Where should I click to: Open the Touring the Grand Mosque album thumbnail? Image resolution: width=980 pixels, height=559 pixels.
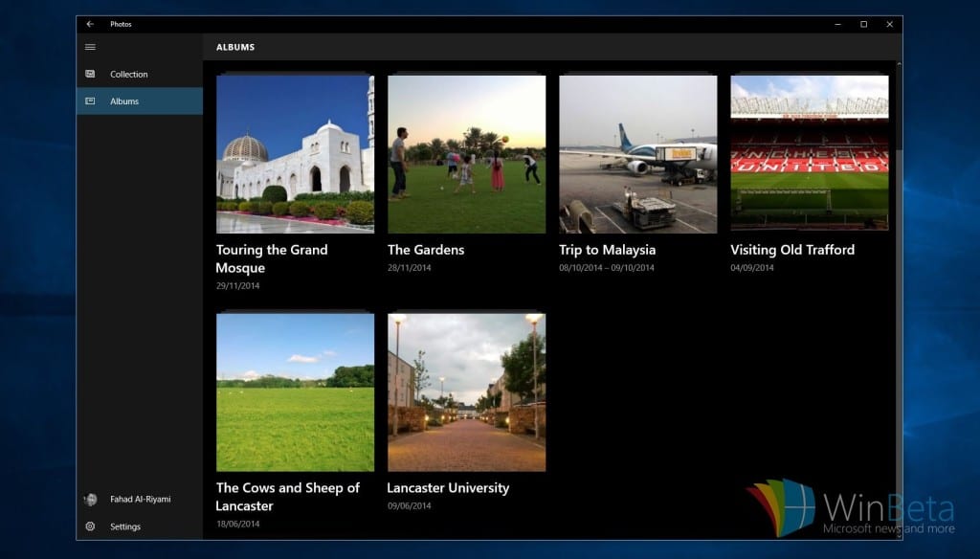coord(295,154)
